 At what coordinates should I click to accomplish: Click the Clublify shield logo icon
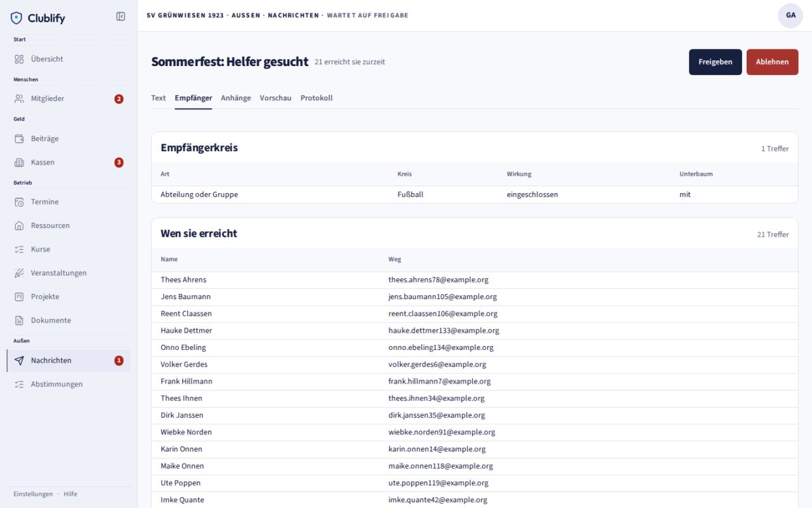click(x=16, y=18)
